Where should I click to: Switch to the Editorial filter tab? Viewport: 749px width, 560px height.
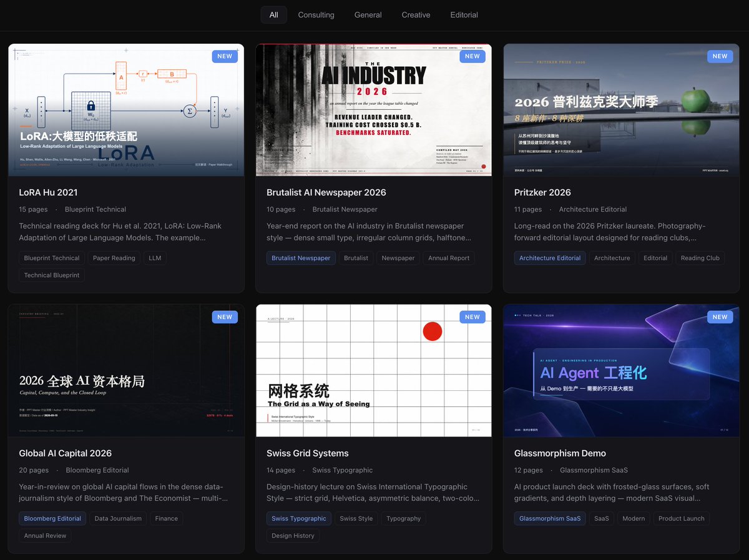[x=464, y=15]
